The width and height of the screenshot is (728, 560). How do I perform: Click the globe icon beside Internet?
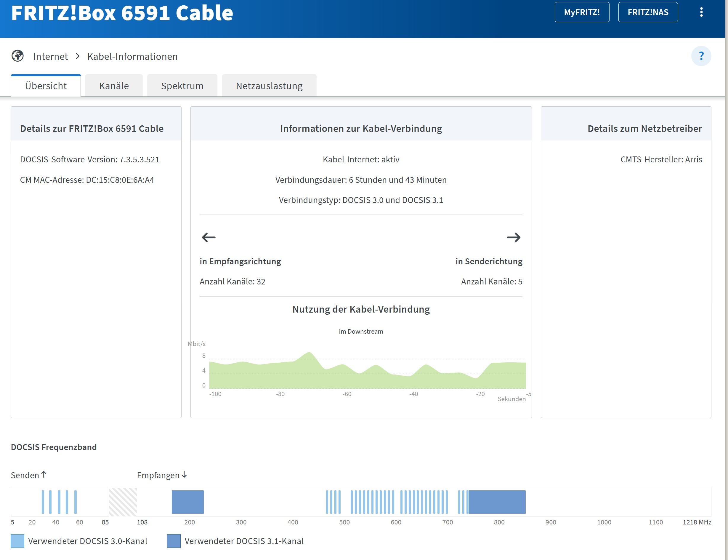18,56
